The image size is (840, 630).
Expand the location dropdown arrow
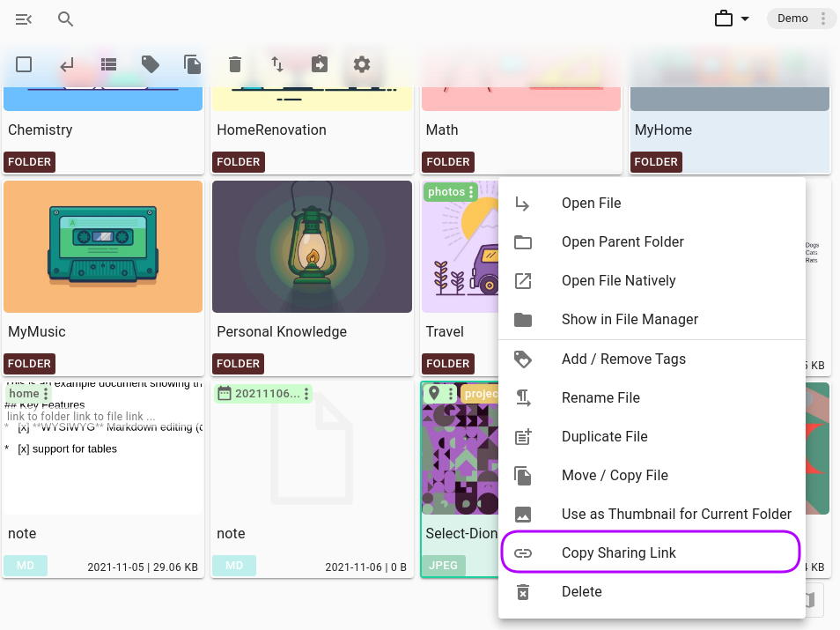[745, 19]
